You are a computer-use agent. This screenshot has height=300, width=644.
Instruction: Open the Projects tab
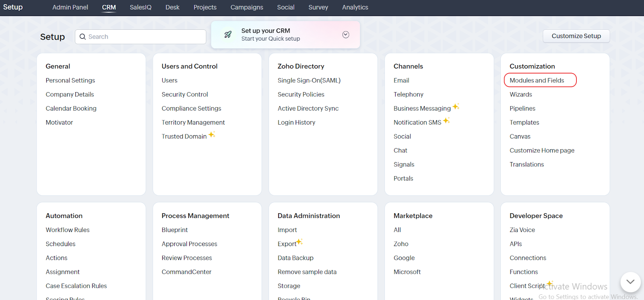205,7
